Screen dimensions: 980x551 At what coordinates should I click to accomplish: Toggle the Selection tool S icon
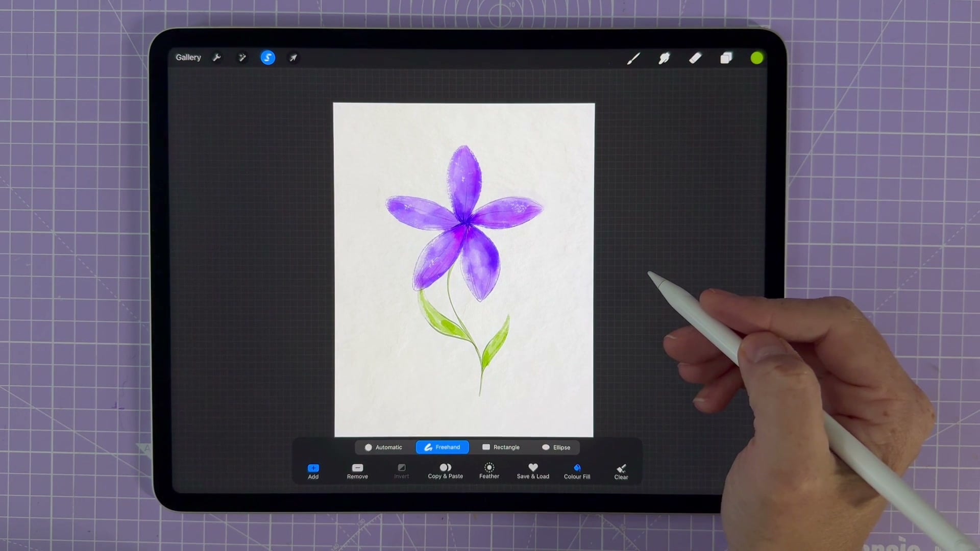pos(268,58)
